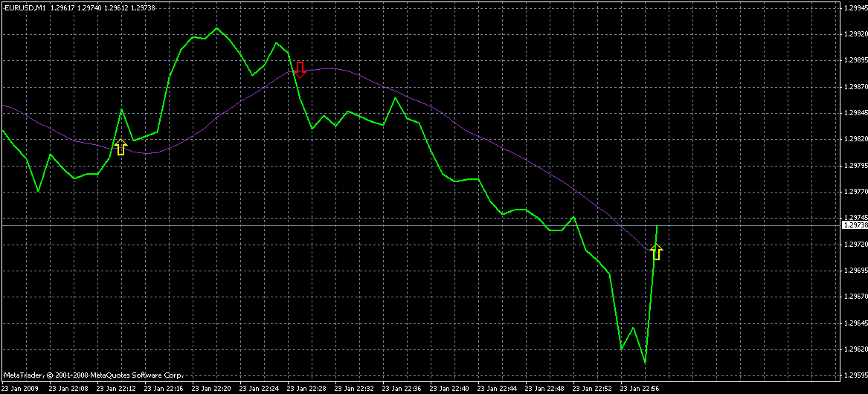Click the 1.29595 price scale label
Viewport: 868px width, 394px height.
click(855, 375)
